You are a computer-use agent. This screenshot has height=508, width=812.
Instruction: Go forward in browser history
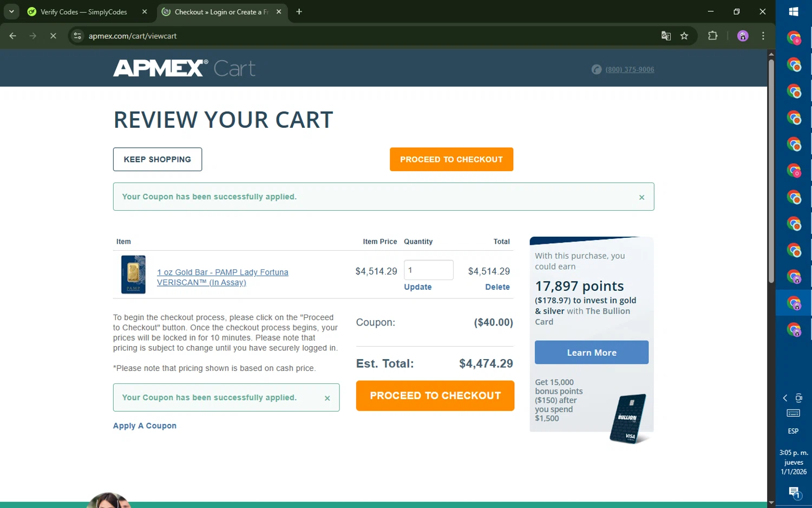pyautogui.click(x=33, y=36)
